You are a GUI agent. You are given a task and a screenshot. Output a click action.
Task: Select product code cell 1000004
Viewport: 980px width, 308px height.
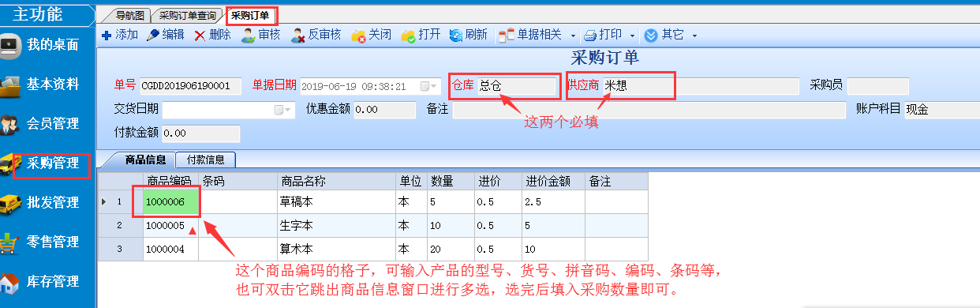pos(170,249)
